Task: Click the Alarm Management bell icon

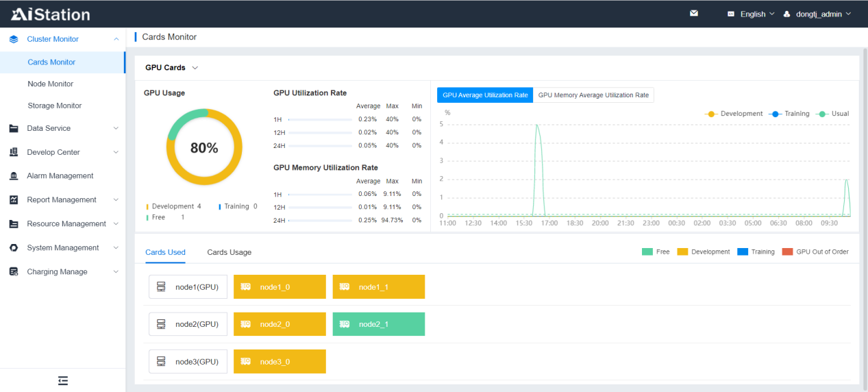Action: [14, 176]
